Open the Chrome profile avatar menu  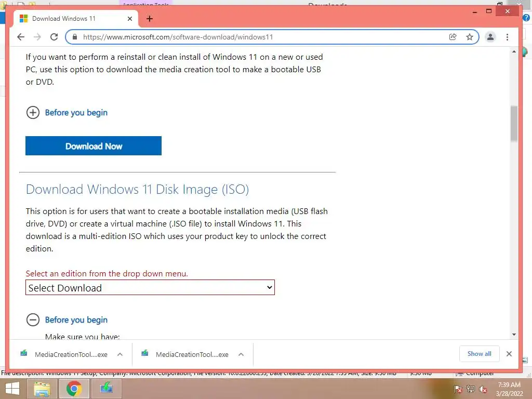490,37
